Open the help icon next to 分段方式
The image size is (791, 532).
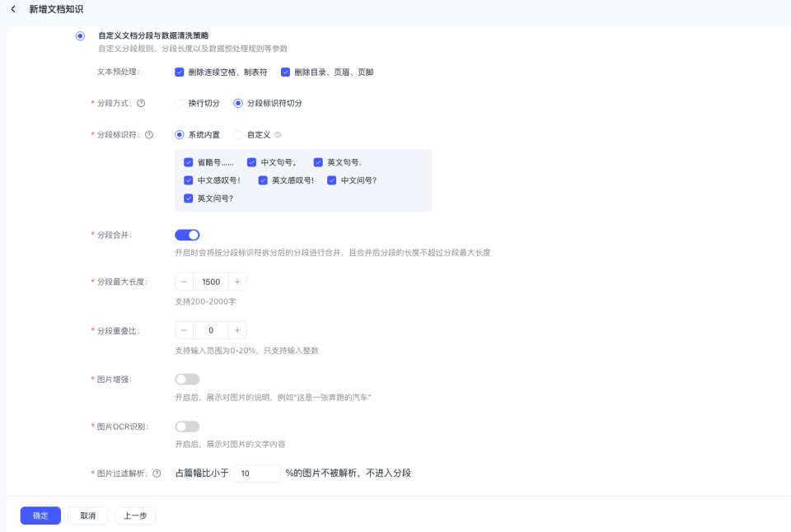pyautogui.click(x=141, y=103)
